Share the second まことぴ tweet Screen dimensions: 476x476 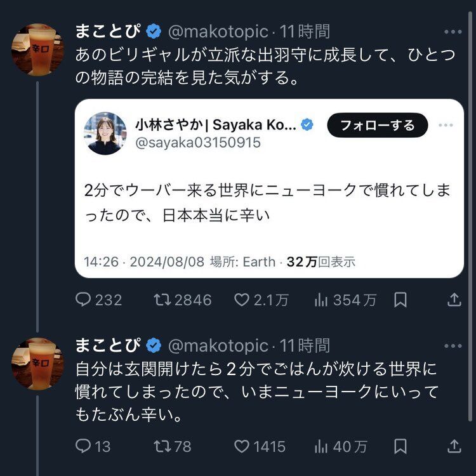pyautogui.click(x=454, y=446)
